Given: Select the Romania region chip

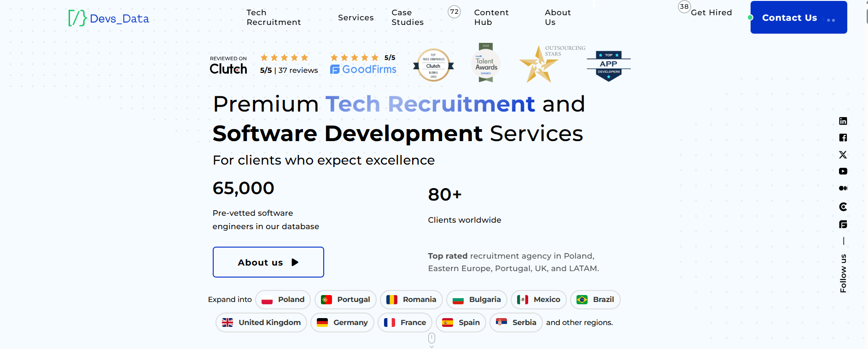Looking at the screenshot, I should point(411,300).
